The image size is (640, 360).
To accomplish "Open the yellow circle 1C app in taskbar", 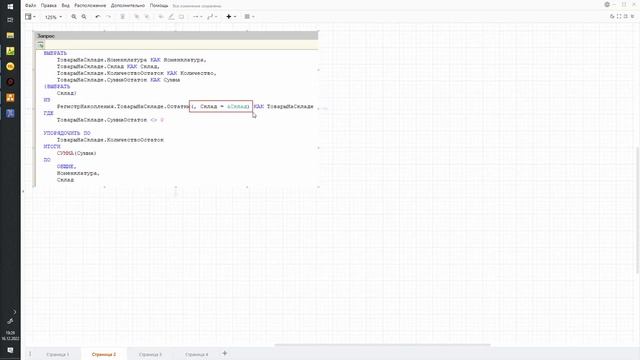I will click(x=10, y=67).
